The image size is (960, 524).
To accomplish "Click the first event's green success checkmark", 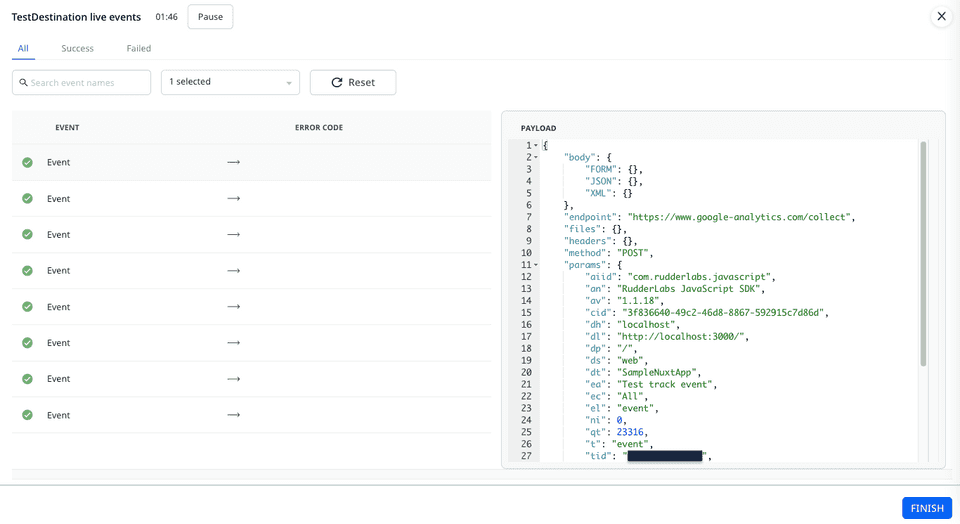I will [x=28, y=162].
